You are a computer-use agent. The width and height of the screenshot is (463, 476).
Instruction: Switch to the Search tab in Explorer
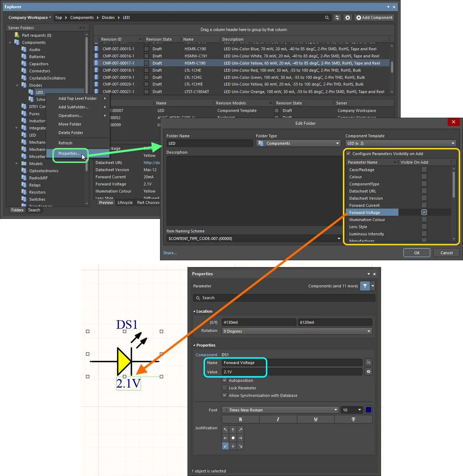tap(34, 210)
